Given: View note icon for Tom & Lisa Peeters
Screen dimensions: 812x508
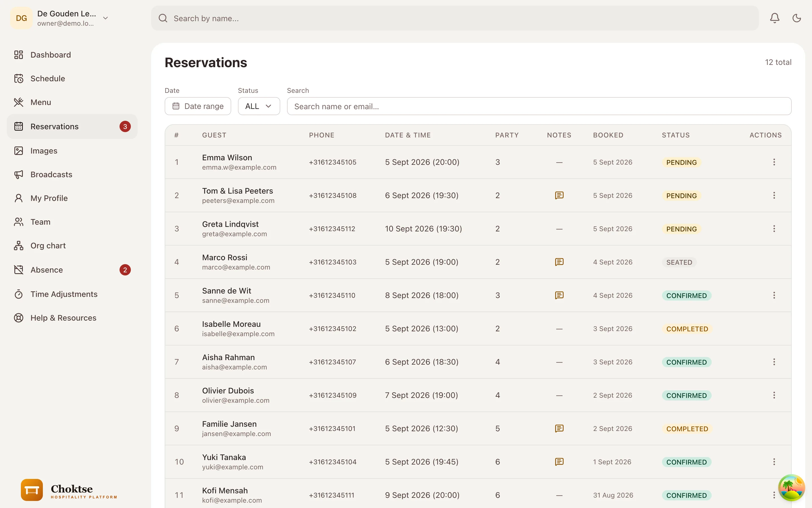Looking at the screenshot, I should coord(559,195).
